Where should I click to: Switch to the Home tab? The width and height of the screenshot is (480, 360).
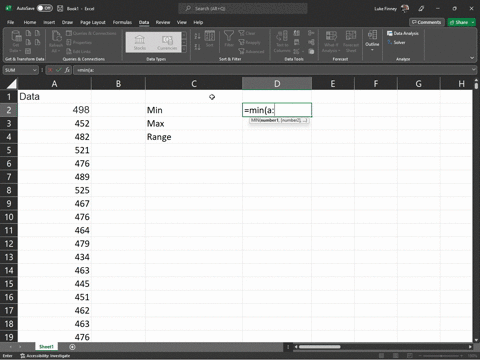point(30,22)
